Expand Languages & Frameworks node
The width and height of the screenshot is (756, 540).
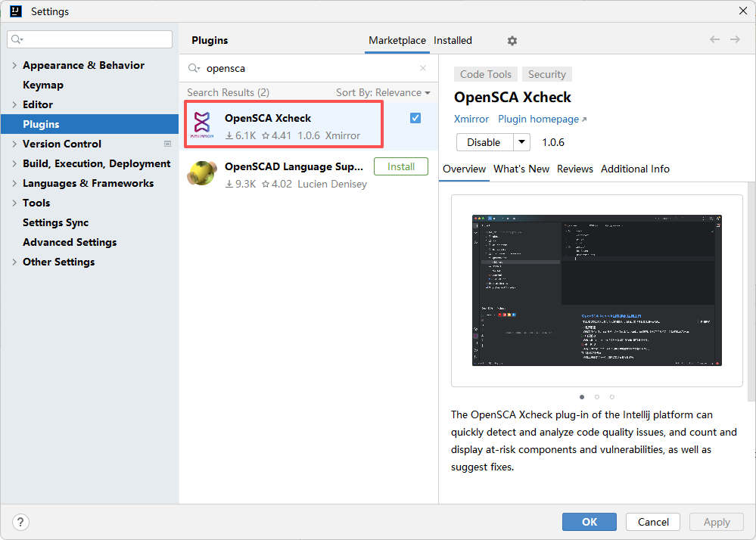pyautogui.click(x=14, y=184)
